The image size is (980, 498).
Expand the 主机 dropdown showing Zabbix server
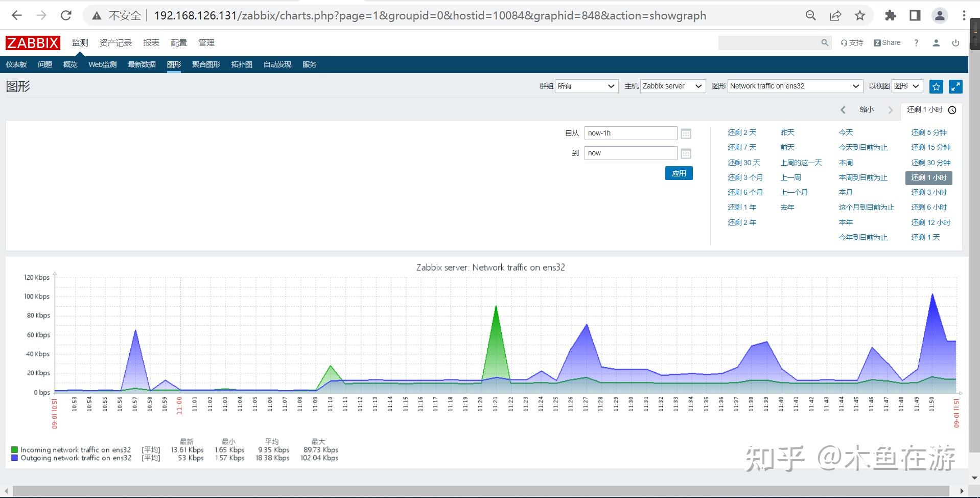tap(673, 86)
